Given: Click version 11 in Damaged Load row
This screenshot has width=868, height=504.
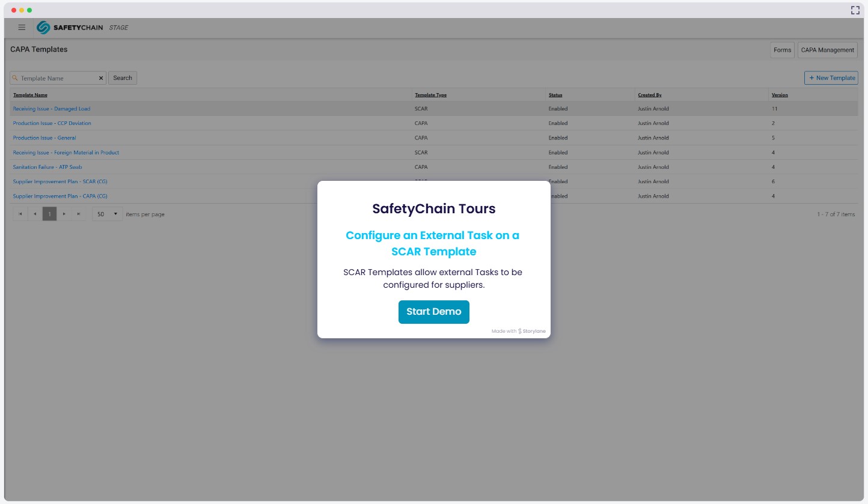Looking at the screenshot, I should pyautogui.click(x=774, y=109).
